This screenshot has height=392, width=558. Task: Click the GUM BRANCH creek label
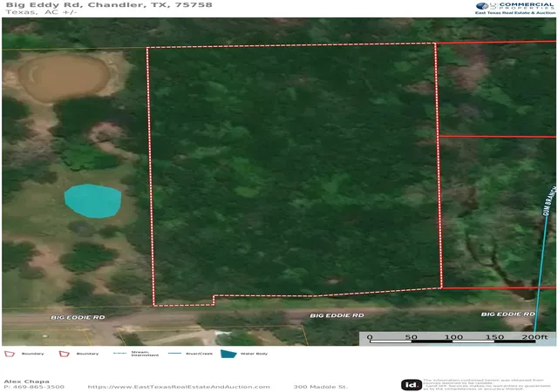click(x=549, y=200)
